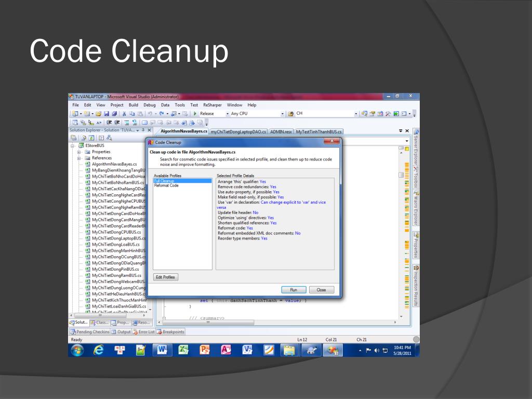Expand the Properties folder node
This screenshot has height=399, width=532.
[79, 152]
